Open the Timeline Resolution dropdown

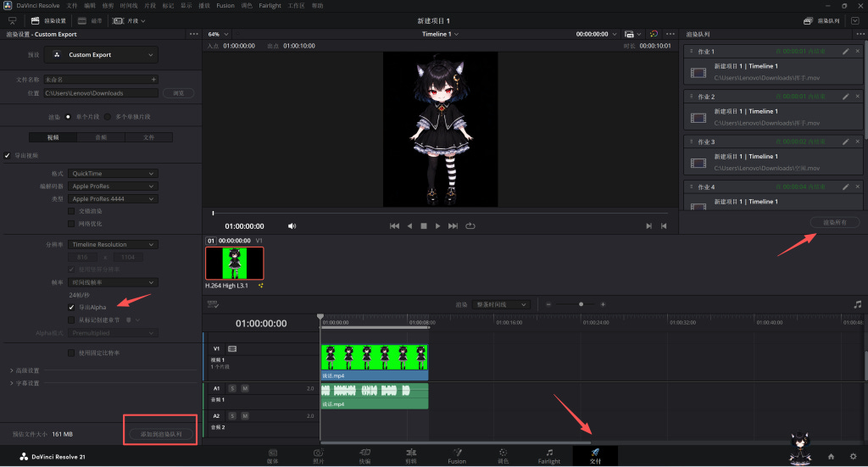pyautogui.click(x=113, y=244)
